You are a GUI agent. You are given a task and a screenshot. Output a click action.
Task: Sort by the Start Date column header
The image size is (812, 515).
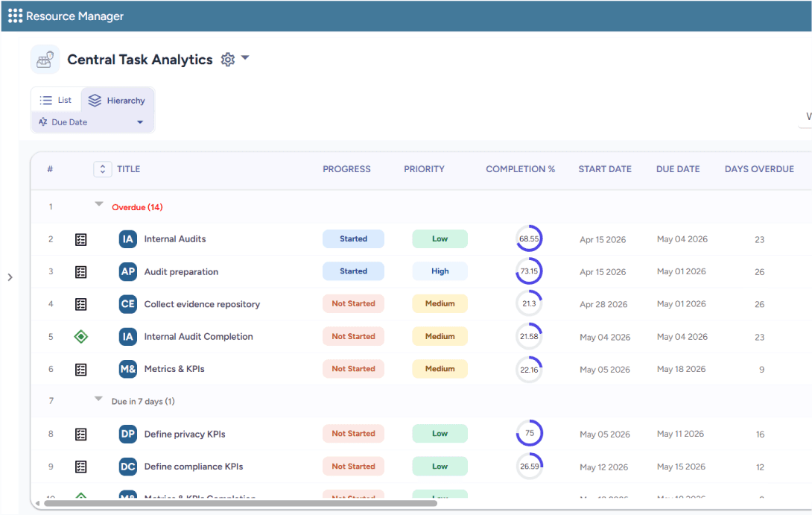605,169
